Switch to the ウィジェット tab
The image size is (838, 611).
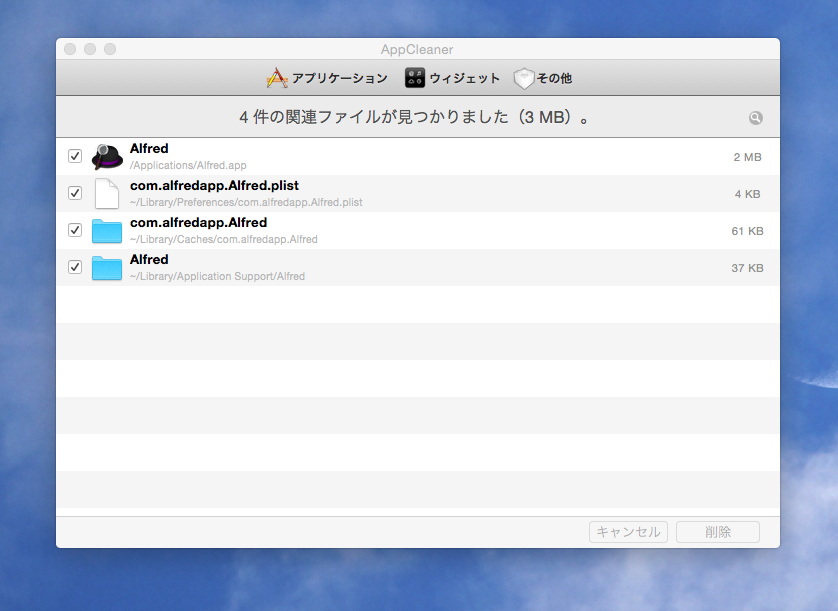[x=452, y=78]
